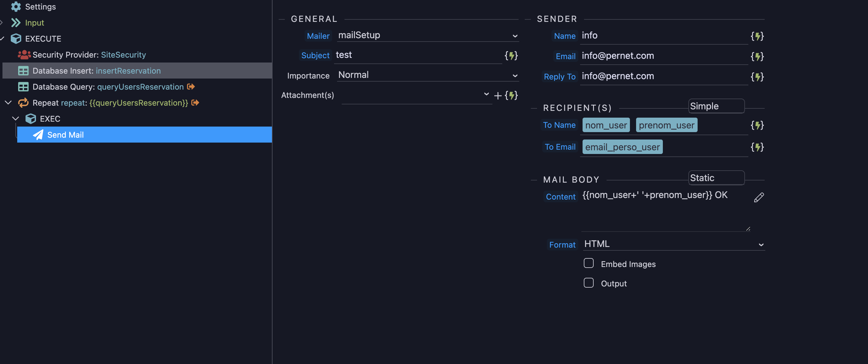Screen dimensions: 868x364
Task: Enable the Output checkbox
Action: pos(588,283)
